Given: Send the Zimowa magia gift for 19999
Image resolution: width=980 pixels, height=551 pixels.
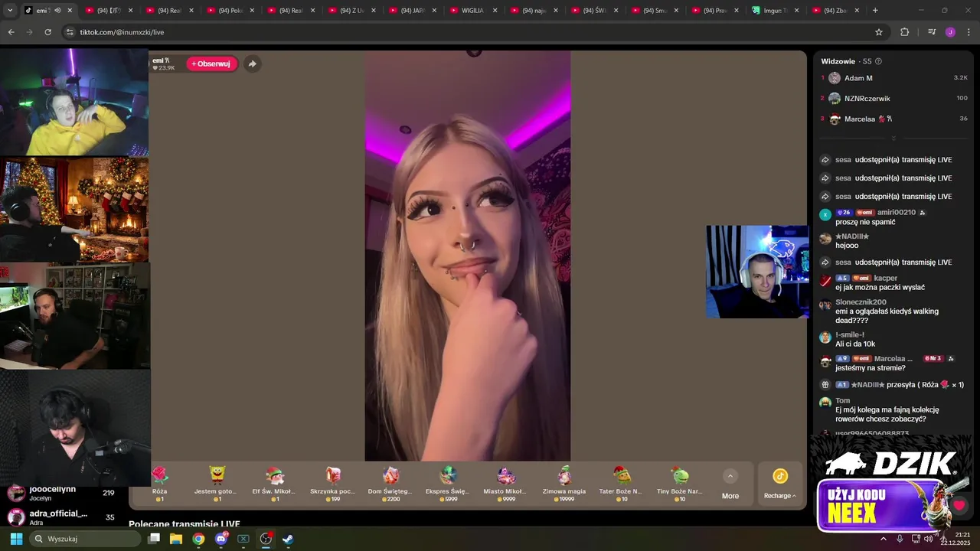Looking at the screenshot, I should (564, 484).
